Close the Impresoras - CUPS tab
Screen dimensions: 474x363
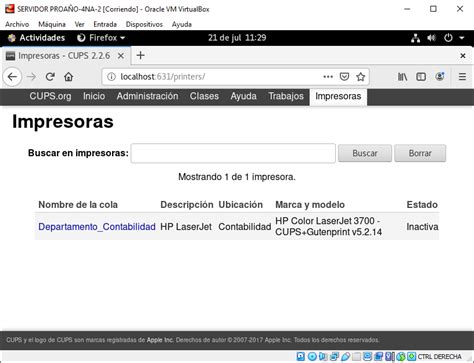[x=121, y=56]
